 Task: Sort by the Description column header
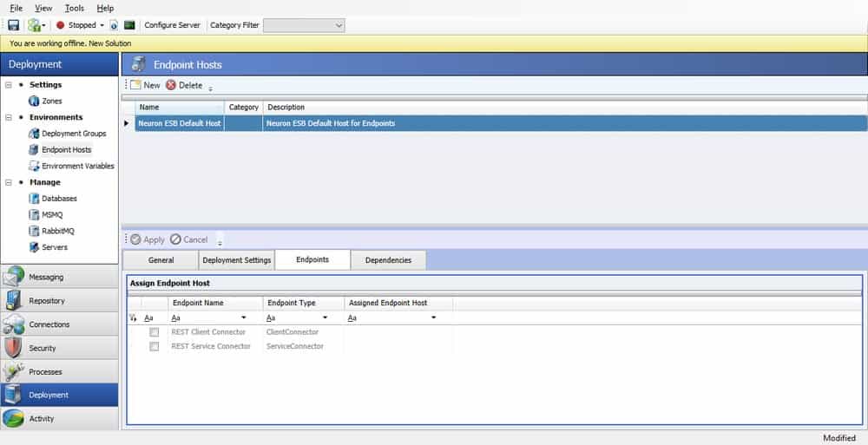point(565,108)
